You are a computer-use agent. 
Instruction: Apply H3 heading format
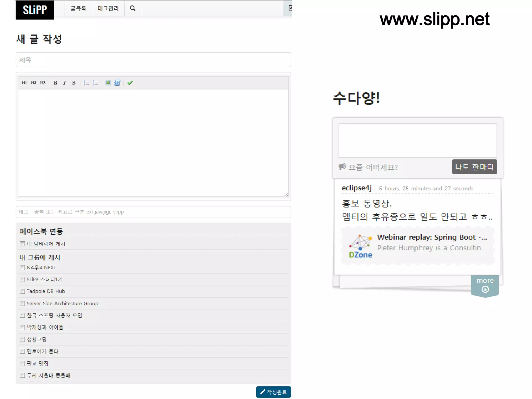pyautogui.click(x=43, y=83)
